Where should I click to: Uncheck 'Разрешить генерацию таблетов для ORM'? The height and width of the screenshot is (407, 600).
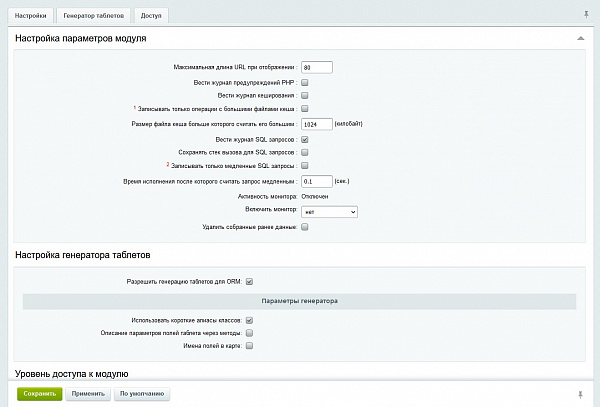tap(249, 282)
